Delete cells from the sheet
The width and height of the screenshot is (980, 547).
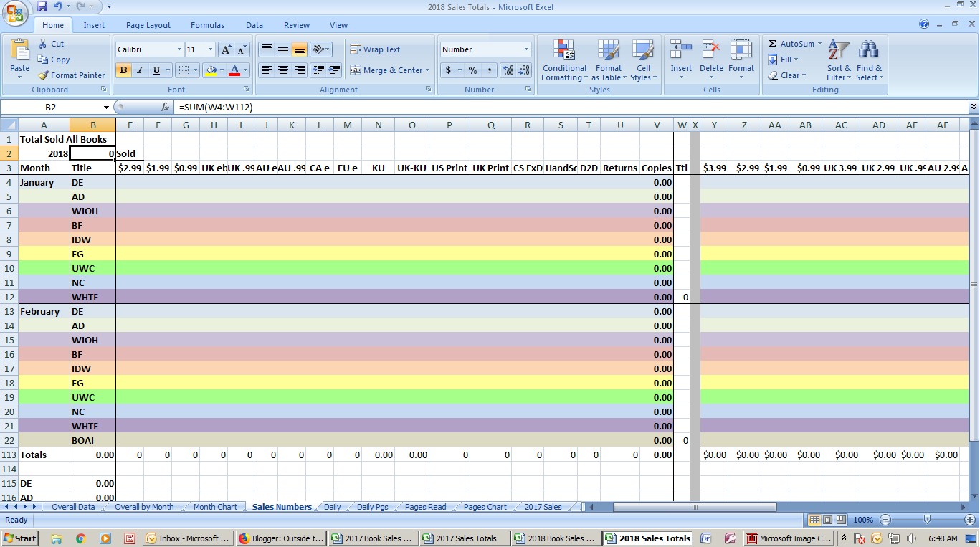[711, 60]
